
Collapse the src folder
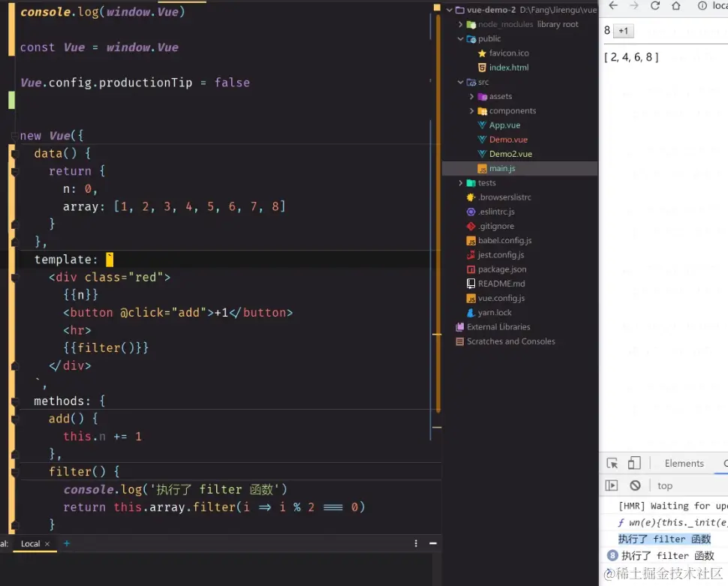coord(460,82)
